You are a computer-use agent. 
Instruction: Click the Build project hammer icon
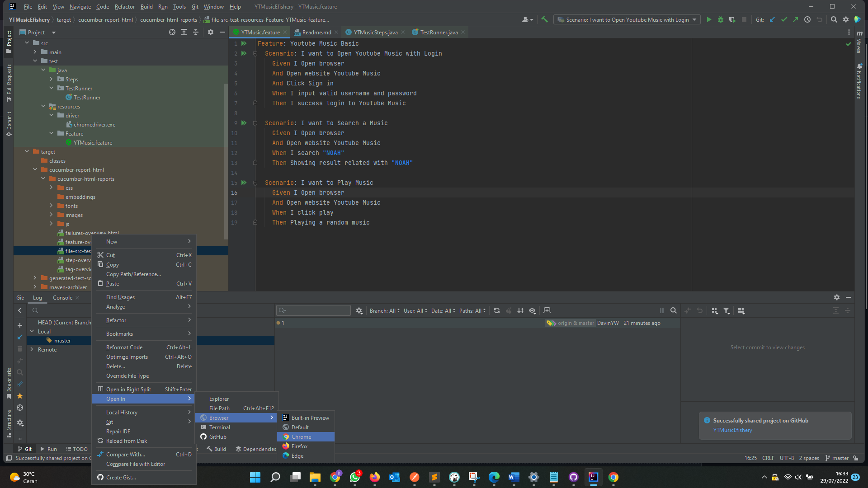(544, 19)
